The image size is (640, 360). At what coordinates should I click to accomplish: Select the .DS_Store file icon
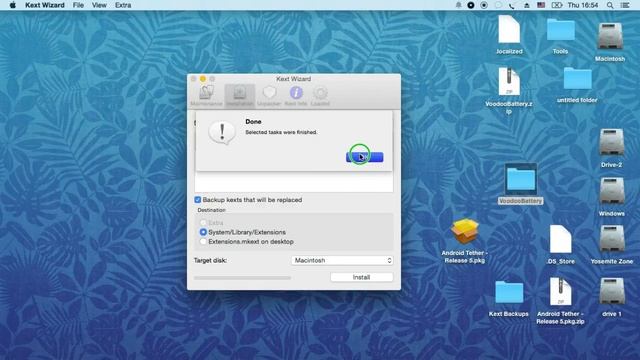[x=560, y=239]
